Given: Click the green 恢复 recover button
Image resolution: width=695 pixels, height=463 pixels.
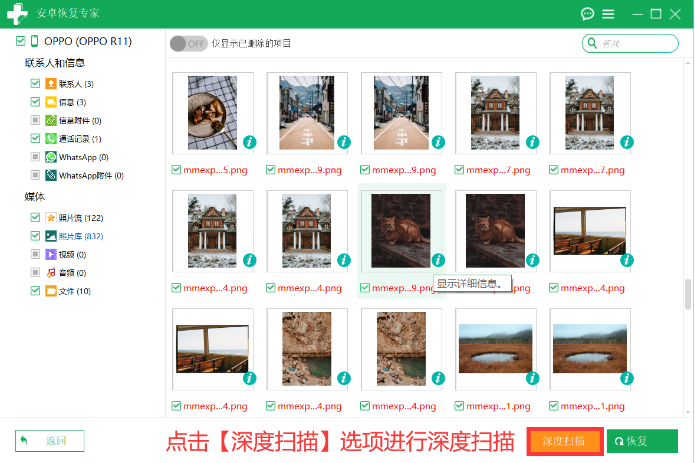Looking at the screenshot, I should point(642,441).
